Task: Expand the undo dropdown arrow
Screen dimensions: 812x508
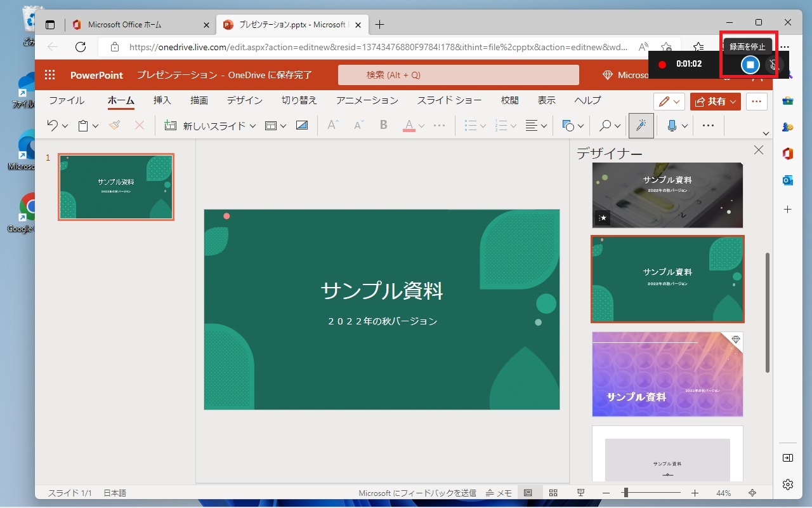Action: [x=65, y=126]
